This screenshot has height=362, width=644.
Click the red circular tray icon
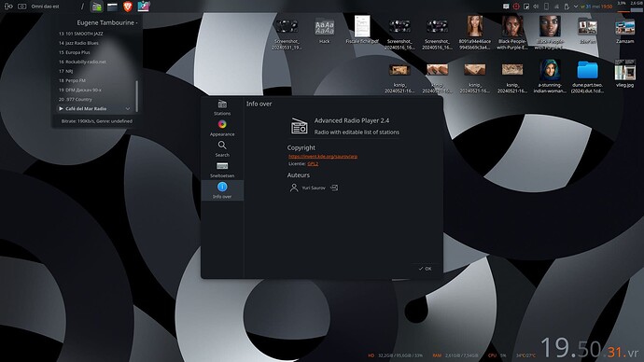pyautogui.click(x=516, y=7)
